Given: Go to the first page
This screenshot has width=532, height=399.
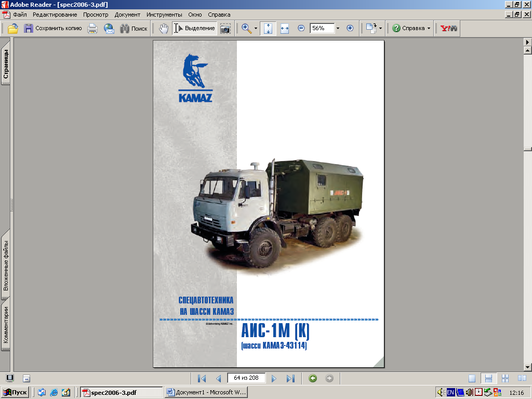Looking at the screenshot, I should pos(202,378).
